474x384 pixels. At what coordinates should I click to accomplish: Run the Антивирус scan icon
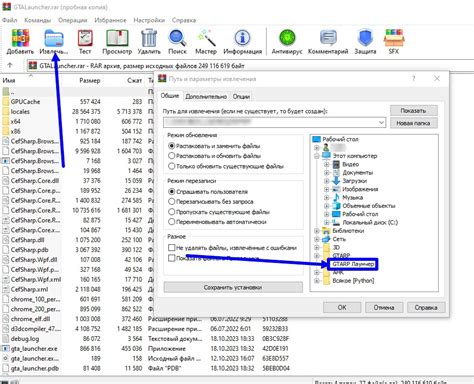pos(287,38)
